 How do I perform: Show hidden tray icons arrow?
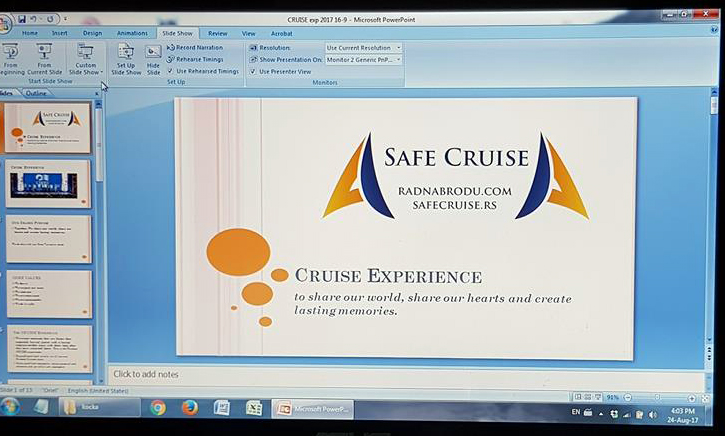click(x=601, y=414)
